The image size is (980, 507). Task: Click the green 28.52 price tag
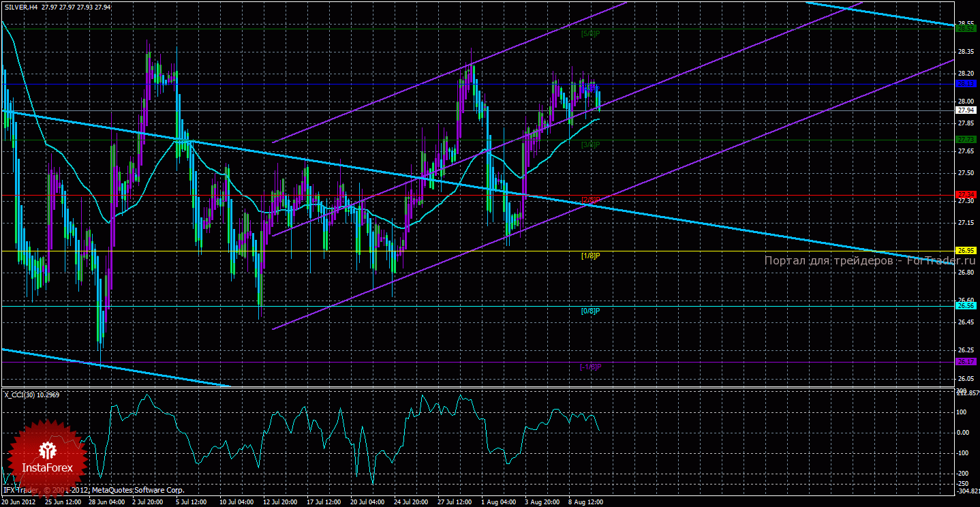tap(966, 29)
